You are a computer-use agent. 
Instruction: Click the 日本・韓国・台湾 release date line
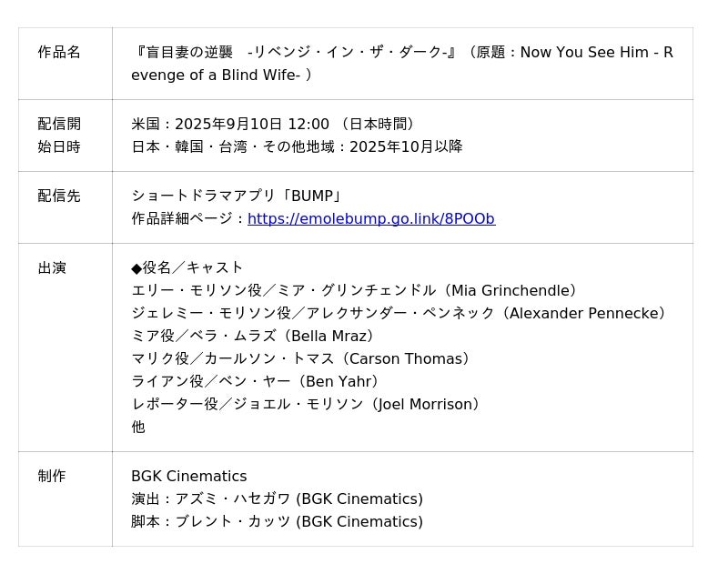point(297,146)
